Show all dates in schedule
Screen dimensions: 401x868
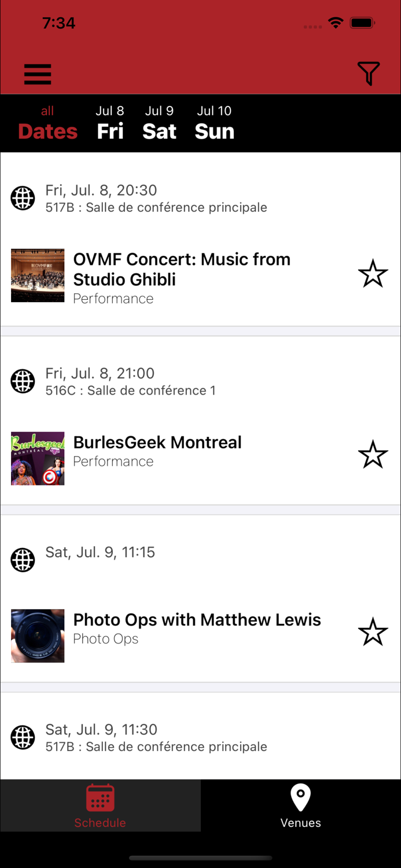tap(47, 123)
